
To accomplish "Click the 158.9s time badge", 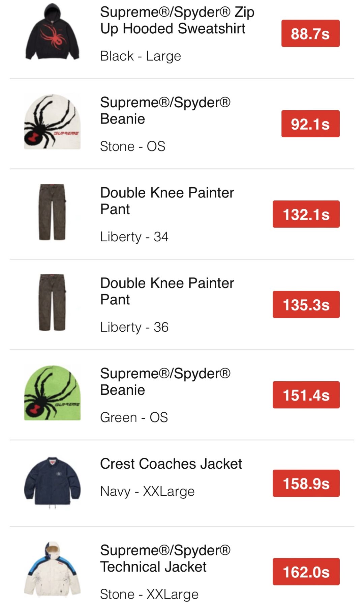I will tap(306, 483).
